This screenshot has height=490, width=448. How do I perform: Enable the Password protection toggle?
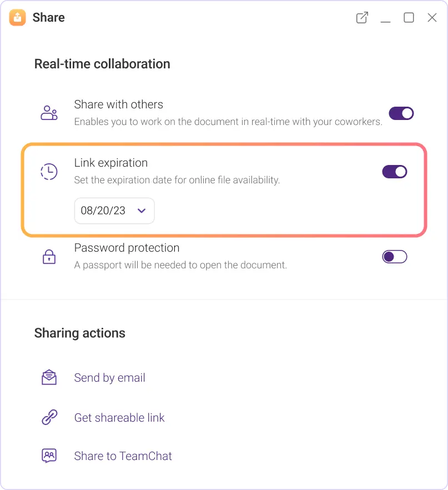coord(395,257)
